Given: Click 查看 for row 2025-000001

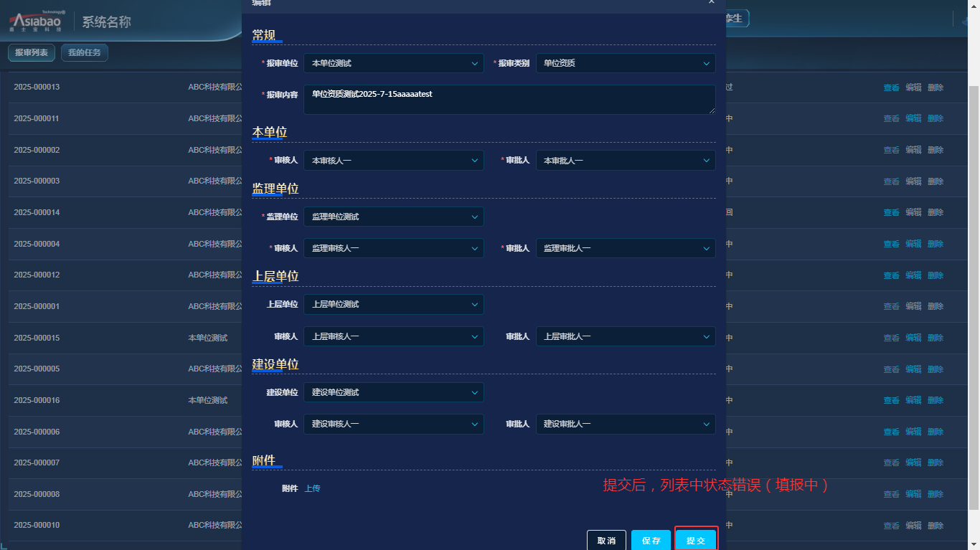Looking at the screenshot, I should coord(891,306).
